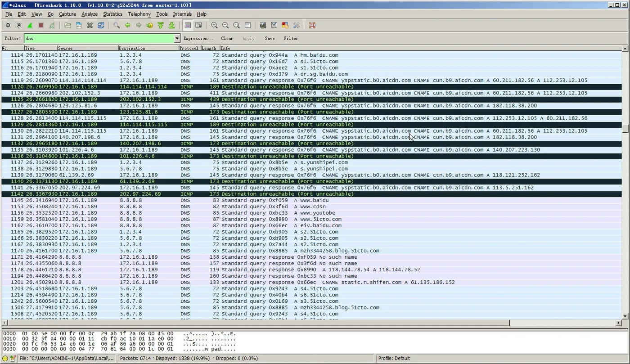The height and width of the screenshot is (364, 630).
Task: Open capture options icon
Action: click(x=19, y=25)
